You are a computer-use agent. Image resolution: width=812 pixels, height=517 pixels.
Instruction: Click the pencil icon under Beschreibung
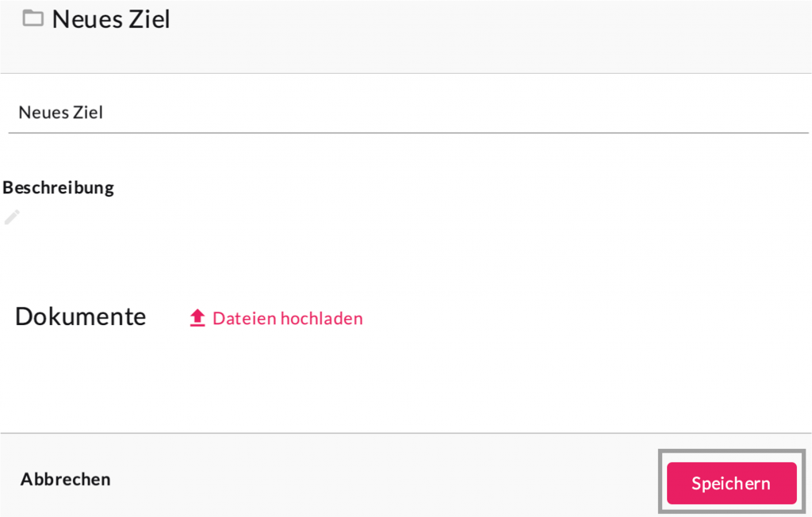click(x=12, y=217)
